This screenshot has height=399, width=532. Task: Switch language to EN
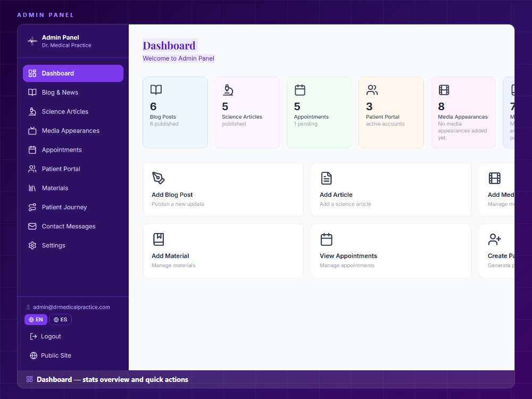[36, 320]
